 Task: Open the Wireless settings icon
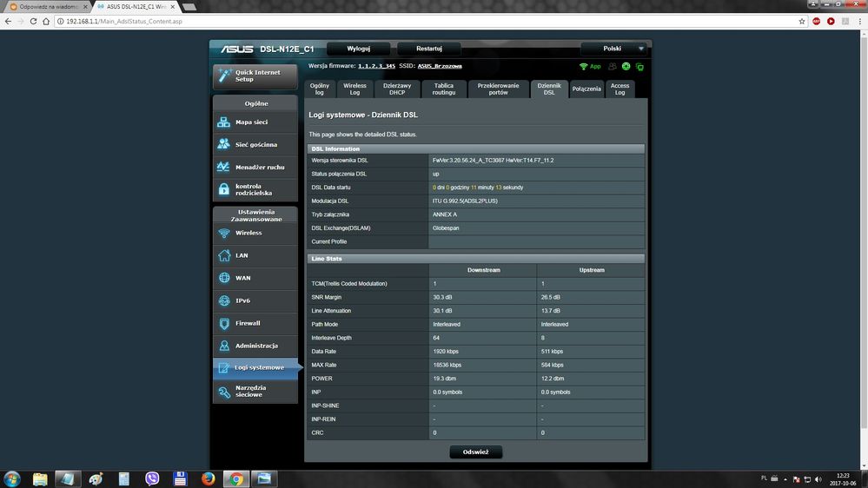[224, 233]
